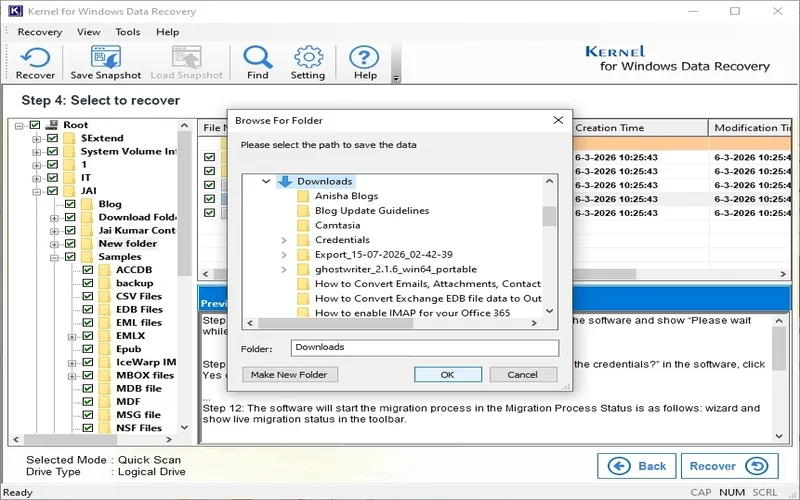Collapse the Samples tree node
Viewport: 800px width, 500px height.
54,258
